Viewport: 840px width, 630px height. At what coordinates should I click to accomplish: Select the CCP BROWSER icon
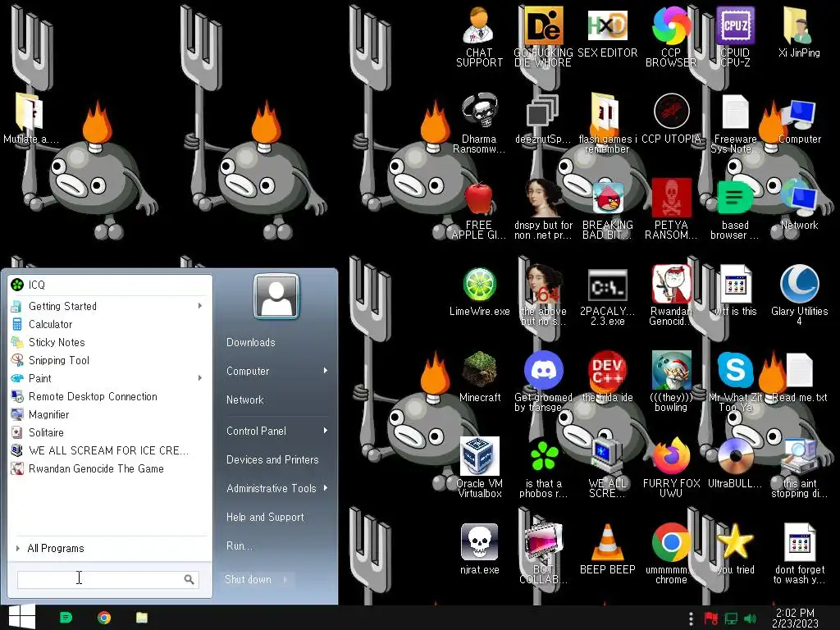pyautogui.click(x=671, y=36)
